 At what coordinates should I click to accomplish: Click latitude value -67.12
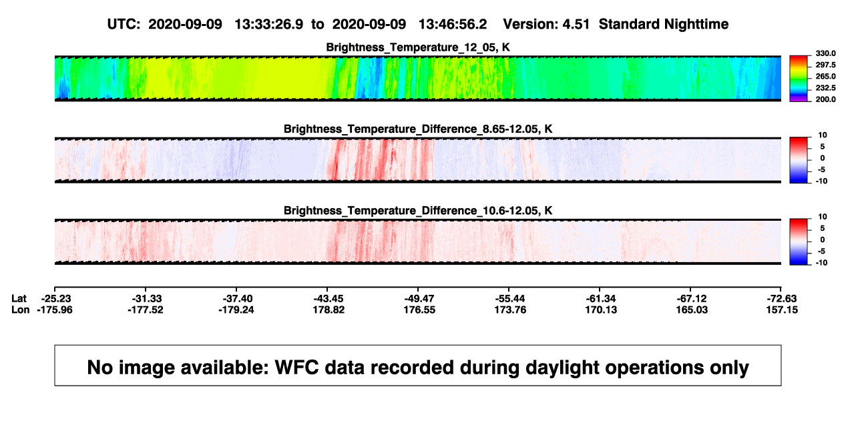690,298
